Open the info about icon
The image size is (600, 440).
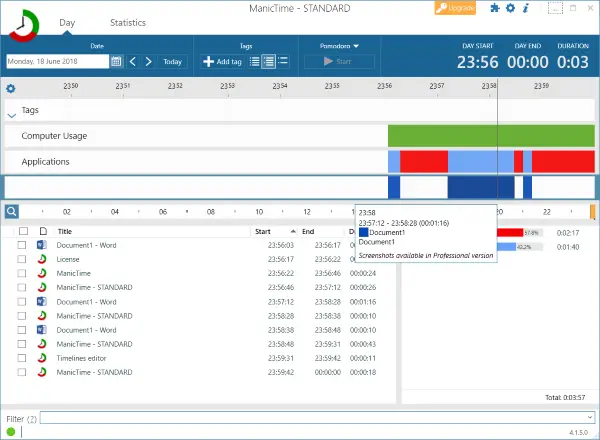(x=526, y=8)
